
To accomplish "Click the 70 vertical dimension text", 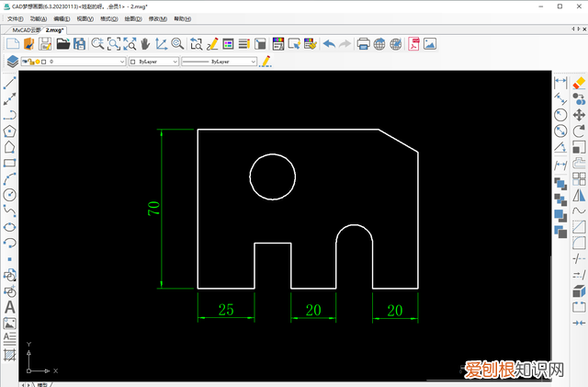I will (154, 208).
